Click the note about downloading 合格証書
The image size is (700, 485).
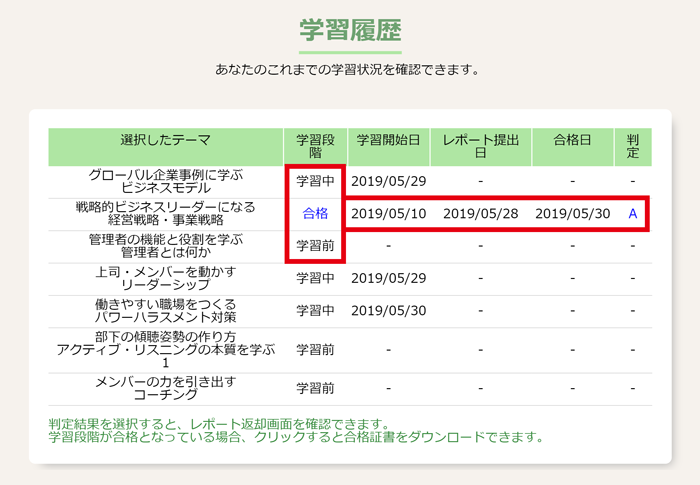pyautogui.click(x=296, y=437)
